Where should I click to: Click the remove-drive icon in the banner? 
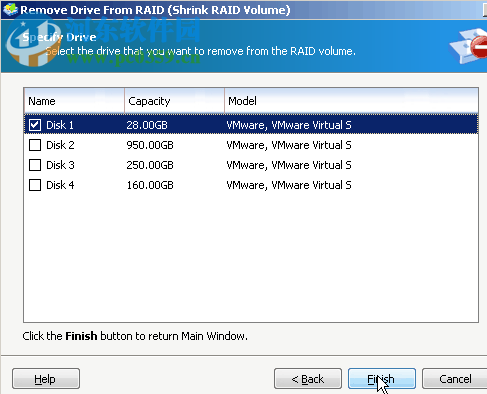(x=468, y=47)
